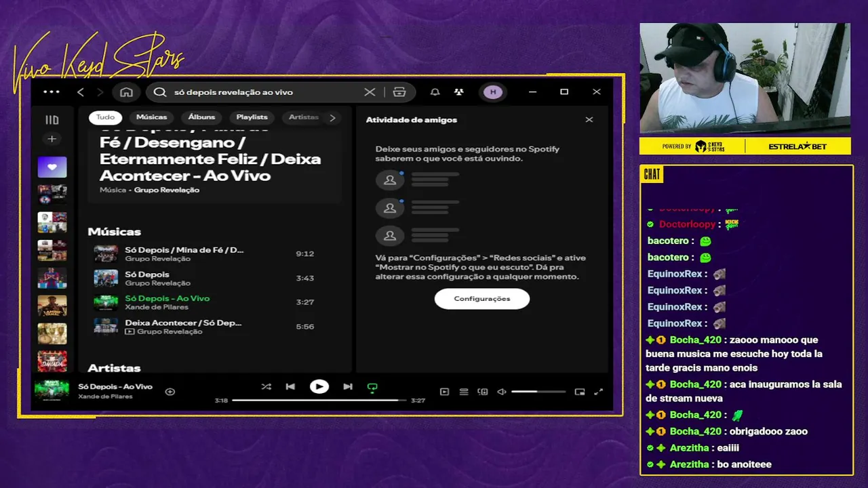Viewport: 868px width, 488px height.
Task: Go forward with the right arrow
Action: (100, 92)
